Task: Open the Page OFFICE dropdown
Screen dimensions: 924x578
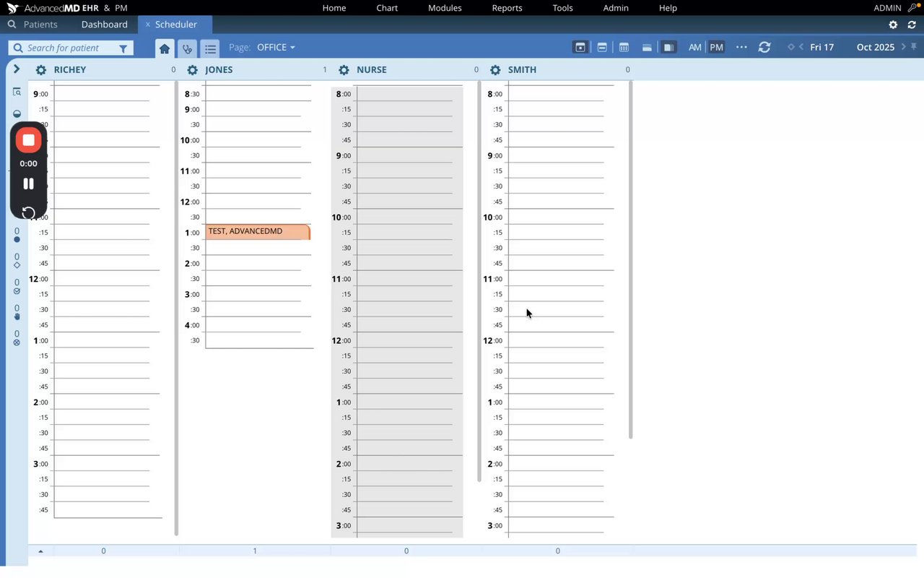Action: (x=276, y=48)
